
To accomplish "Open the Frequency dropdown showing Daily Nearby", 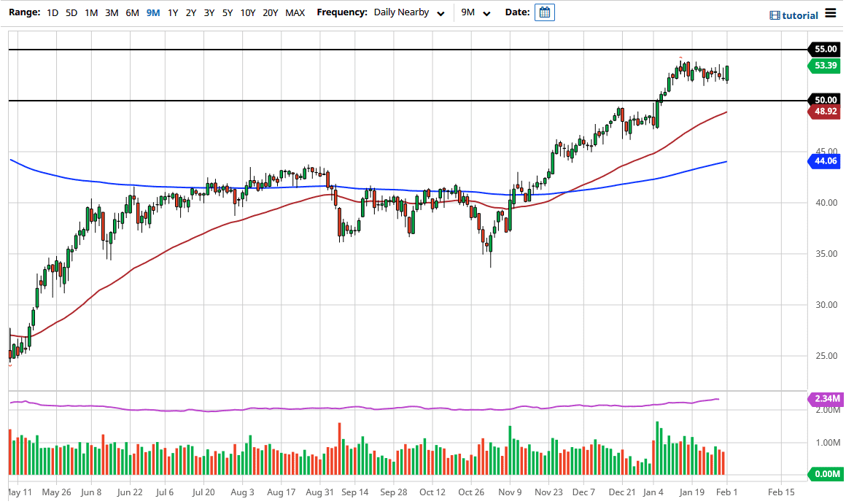I will pos(408,12).
